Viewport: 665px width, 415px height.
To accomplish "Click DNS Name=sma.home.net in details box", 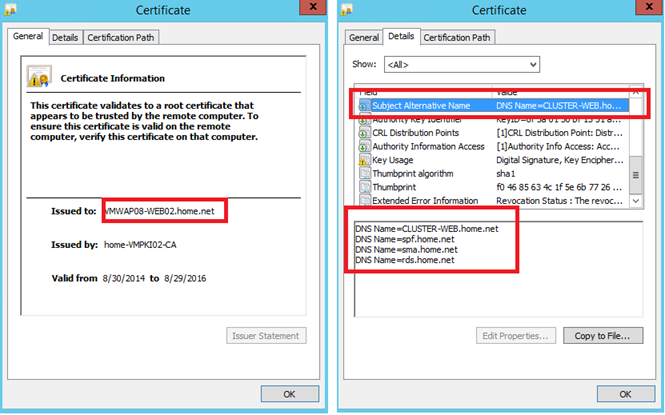I will tap(406, 250).
